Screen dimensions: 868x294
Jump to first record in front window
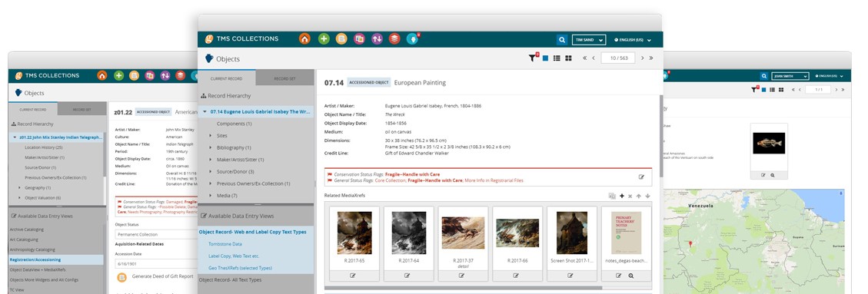pyautogui.click(x=584, y=58)
